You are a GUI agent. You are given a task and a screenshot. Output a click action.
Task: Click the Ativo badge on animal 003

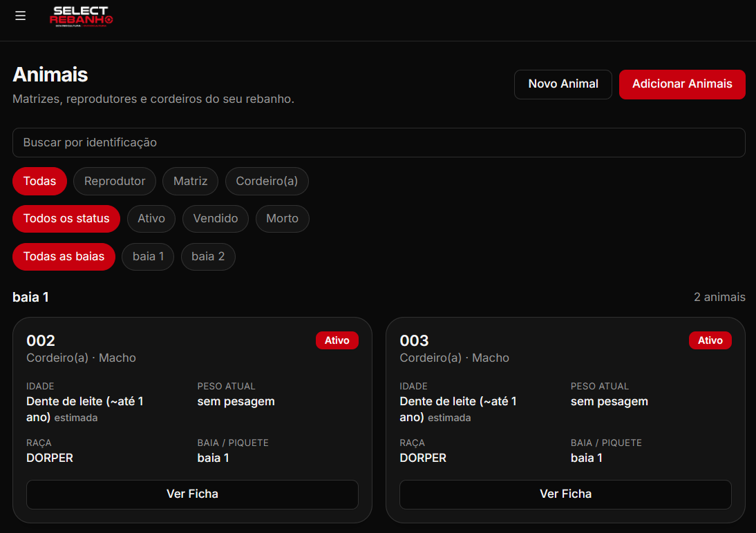pyautogui.click(x=710, y=340)
